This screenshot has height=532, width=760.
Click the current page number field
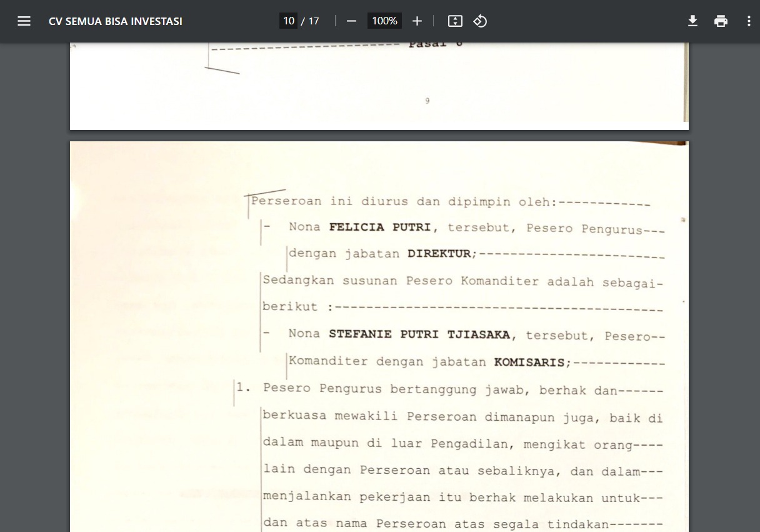point(288,21)
